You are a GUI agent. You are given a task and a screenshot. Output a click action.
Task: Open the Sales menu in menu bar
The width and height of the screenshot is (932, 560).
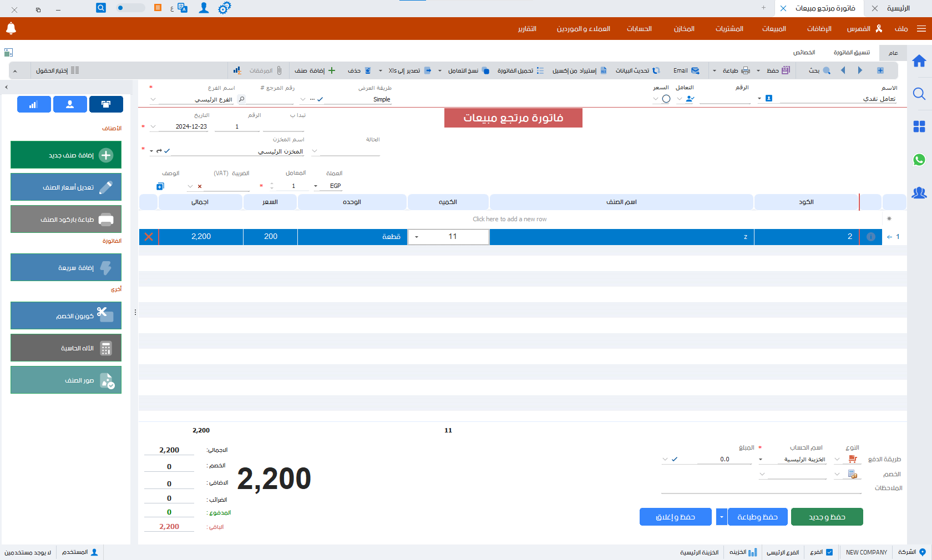pos(773,29)
